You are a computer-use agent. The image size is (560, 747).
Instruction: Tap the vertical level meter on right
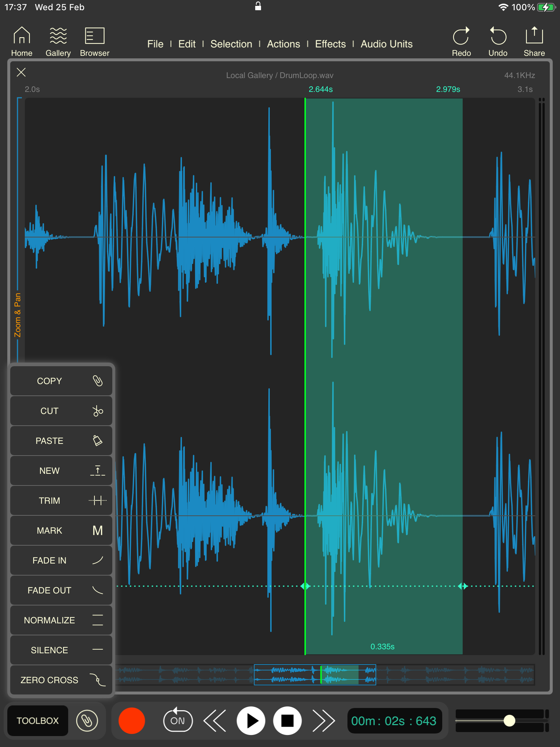541,376
